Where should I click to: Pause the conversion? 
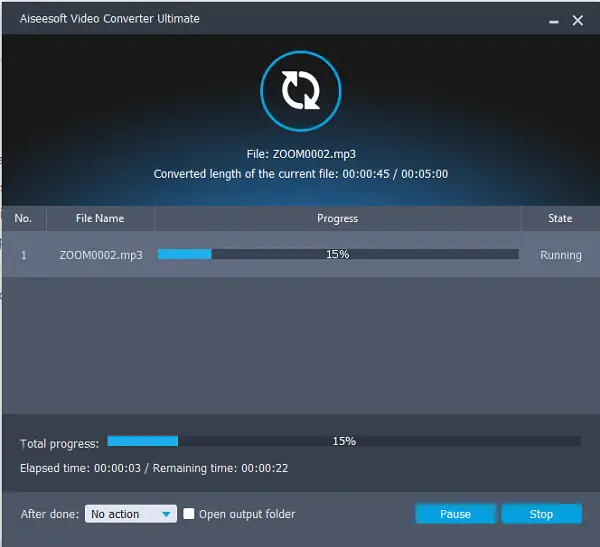(x=455, y=514)
